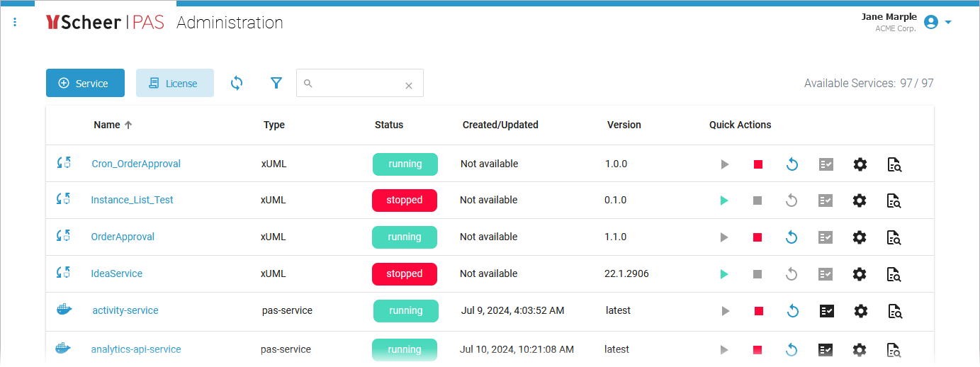The image size is (980, 367).
Task: Click the Add Service button
Action: click(85, 83)
